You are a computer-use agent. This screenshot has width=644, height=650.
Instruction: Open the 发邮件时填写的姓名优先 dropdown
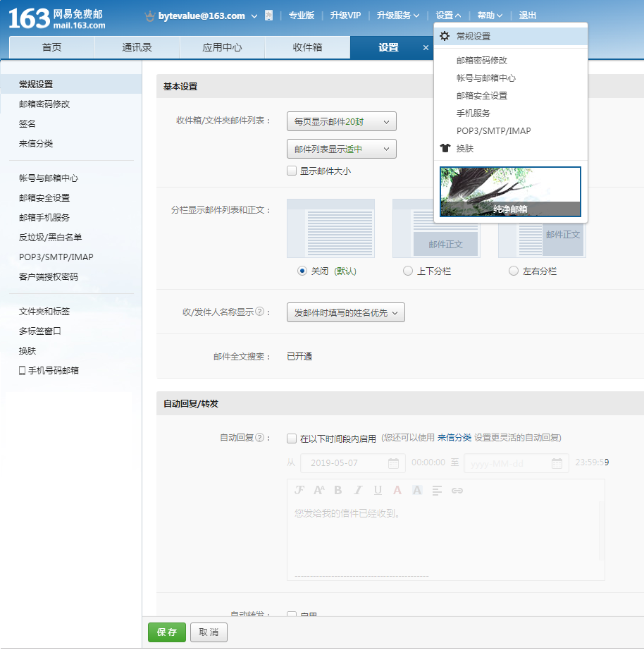(346, 312)
